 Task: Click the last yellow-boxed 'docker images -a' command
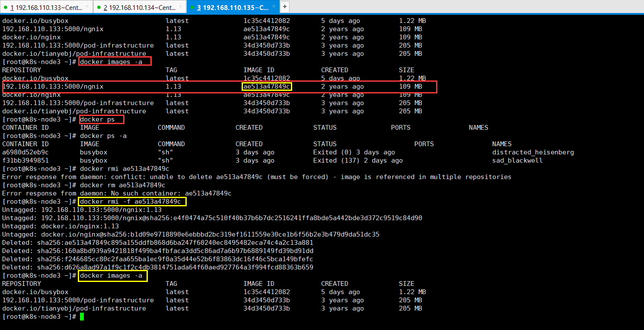coord(113,276)
